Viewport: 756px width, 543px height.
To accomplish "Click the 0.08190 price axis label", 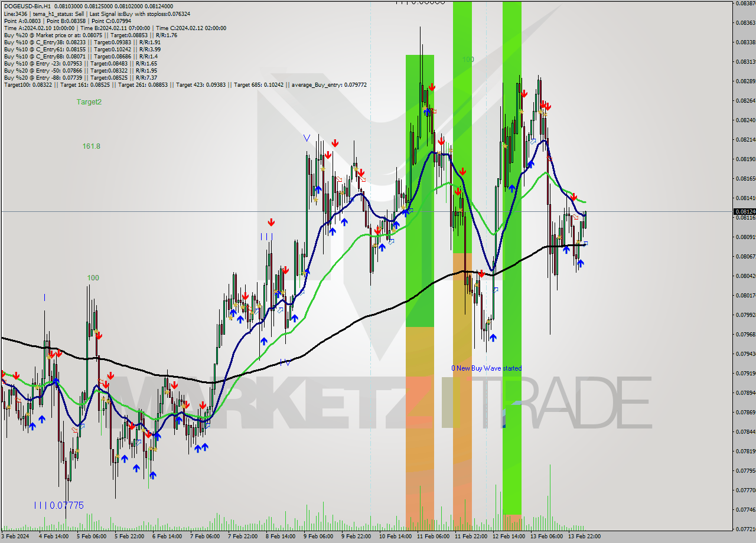I will (745, 159).
